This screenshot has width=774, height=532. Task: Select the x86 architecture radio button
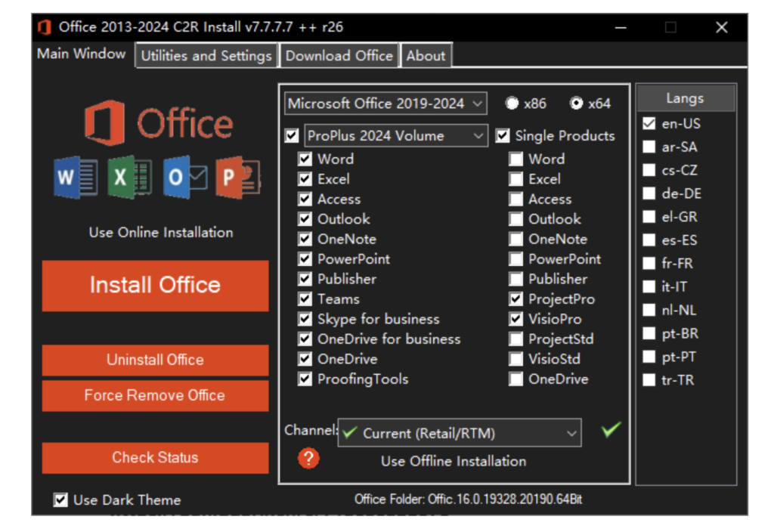(512, 104)
